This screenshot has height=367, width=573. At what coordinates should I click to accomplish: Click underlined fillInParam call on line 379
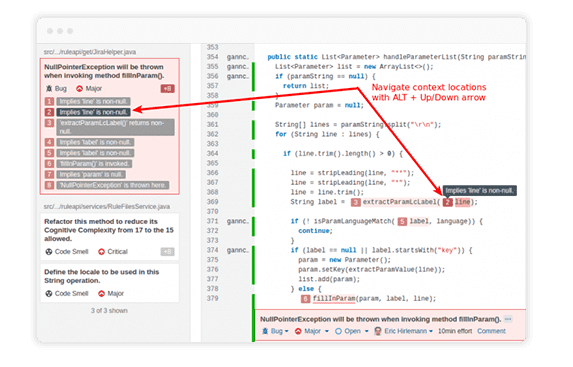pos(334,299)
